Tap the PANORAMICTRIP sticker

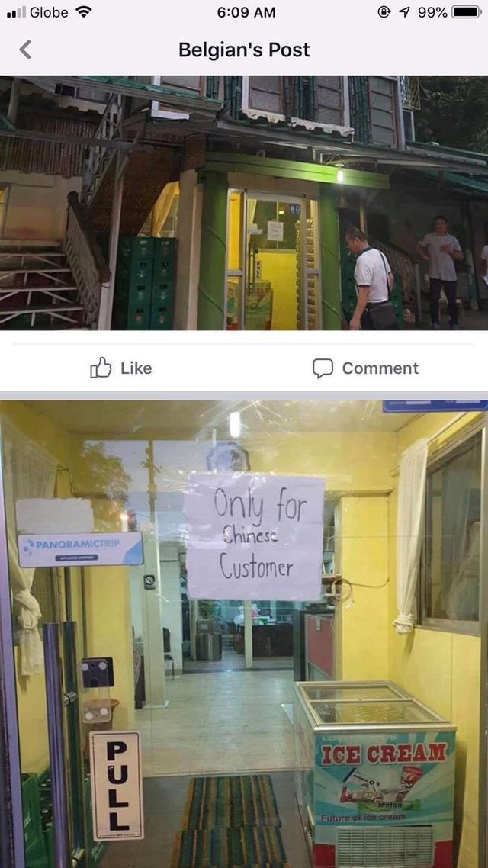(x=81, y=550)
